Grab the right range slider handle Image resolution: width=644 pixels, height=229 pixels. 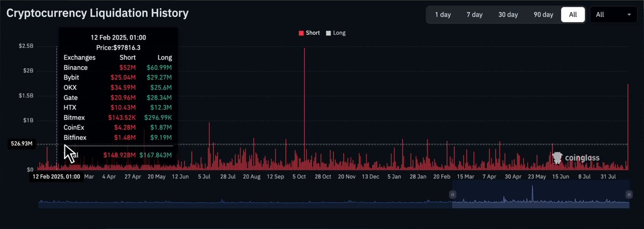point(629,195)
